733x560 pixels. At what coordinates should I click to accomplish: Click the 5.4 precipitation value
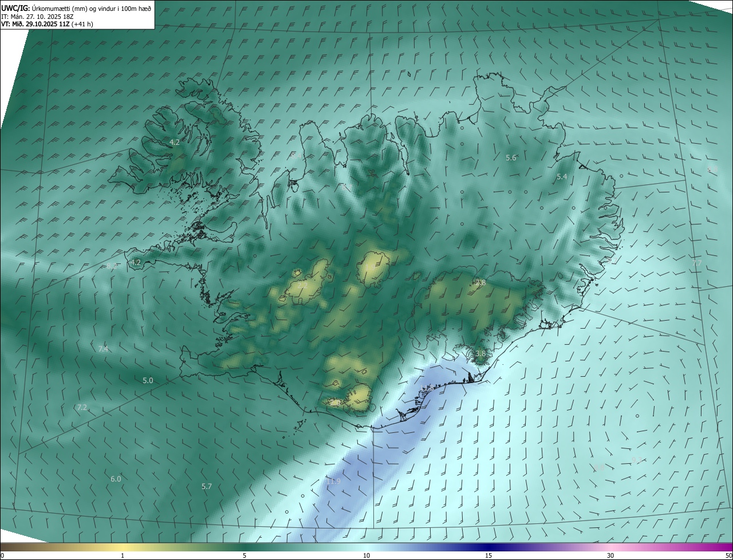562,177
